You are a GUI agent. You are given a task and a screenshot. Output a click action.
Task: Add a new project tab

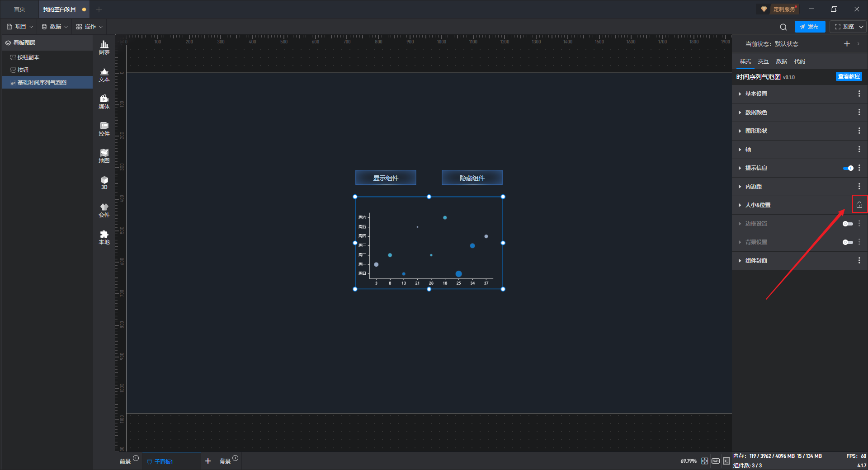tap(99, 9)
